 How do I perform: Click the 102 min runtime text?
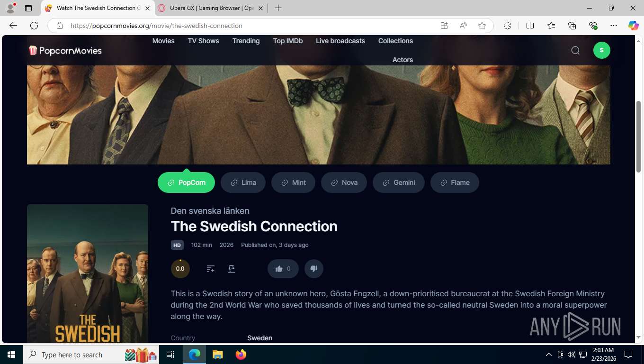202,245
